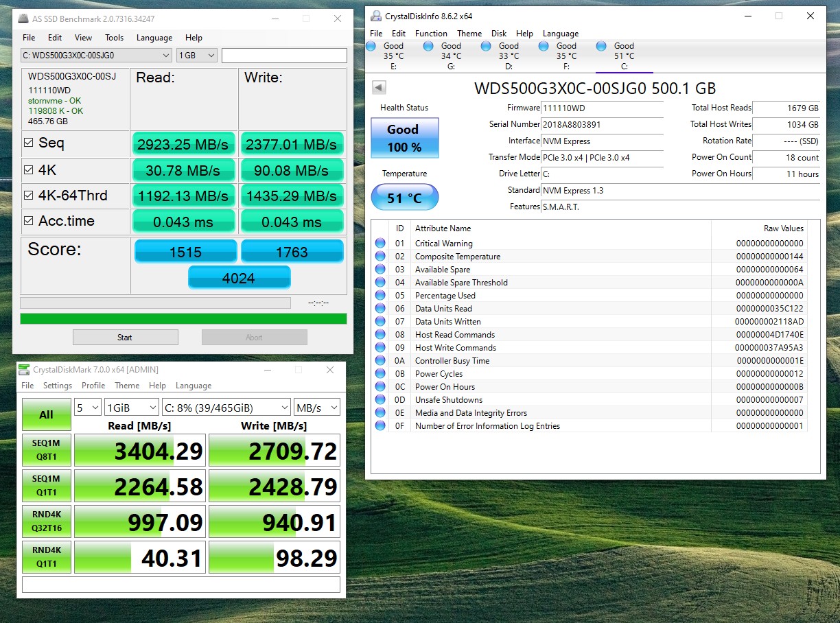Click status orb for Available Spare attribute
The width and height of the screenshot is (840, 623).
(380, 270)
